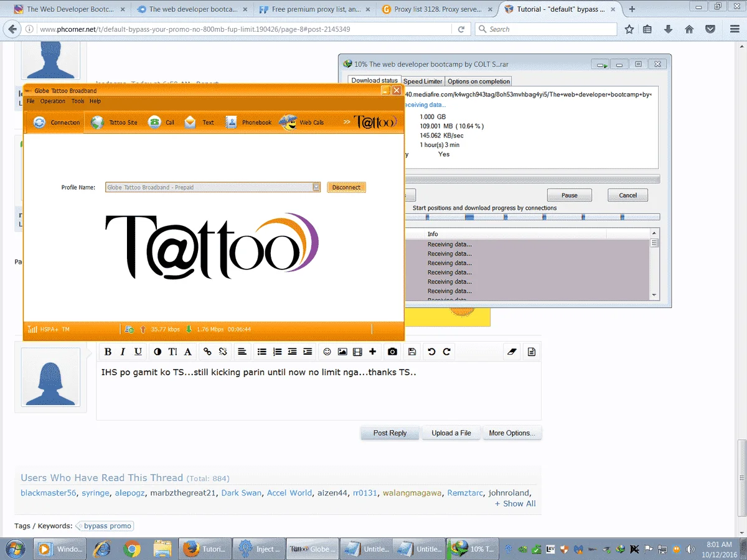Remove formatting with eraser icon
Screen dimensions: 747x560
pos(512,352)
